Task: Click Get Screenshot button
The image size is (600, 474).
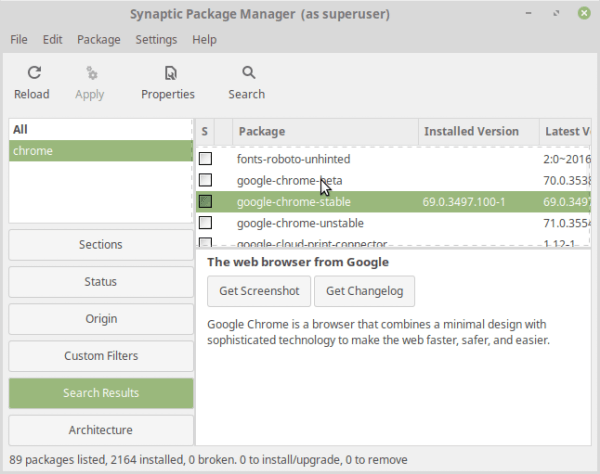Action: click(x=259, y=291)
